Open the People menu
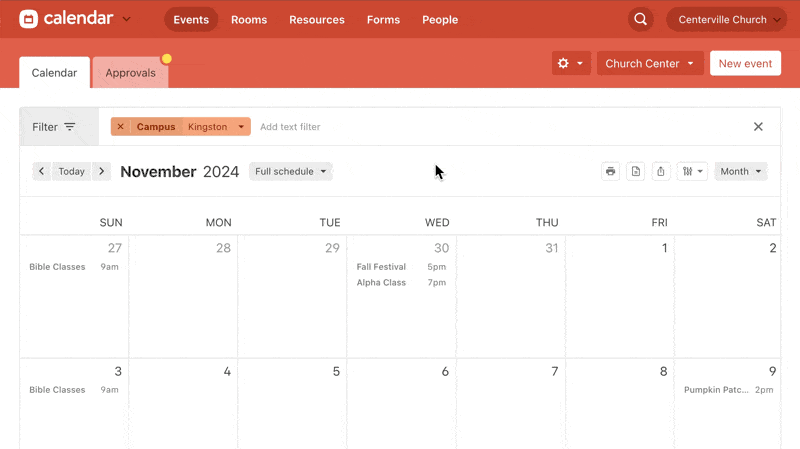Image resolution: width=800 pixels, height=449 pixels. [x=440, y=19]
